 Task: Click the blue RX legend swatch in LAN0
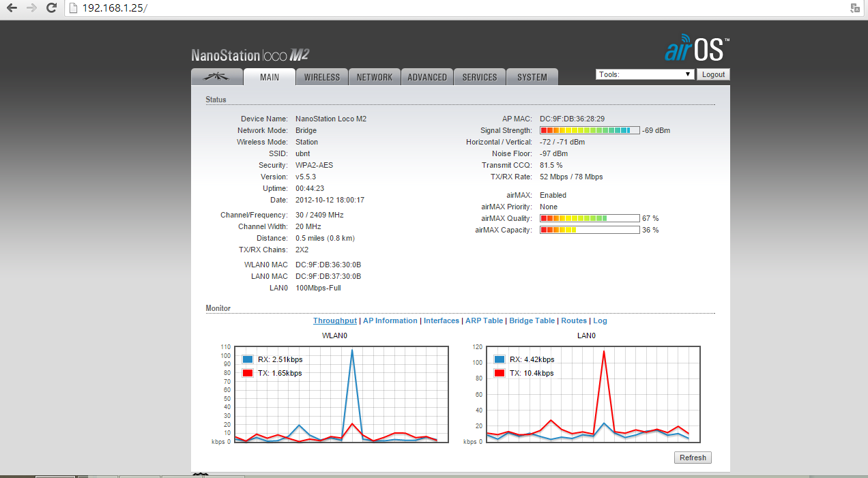tap(500, 359)
